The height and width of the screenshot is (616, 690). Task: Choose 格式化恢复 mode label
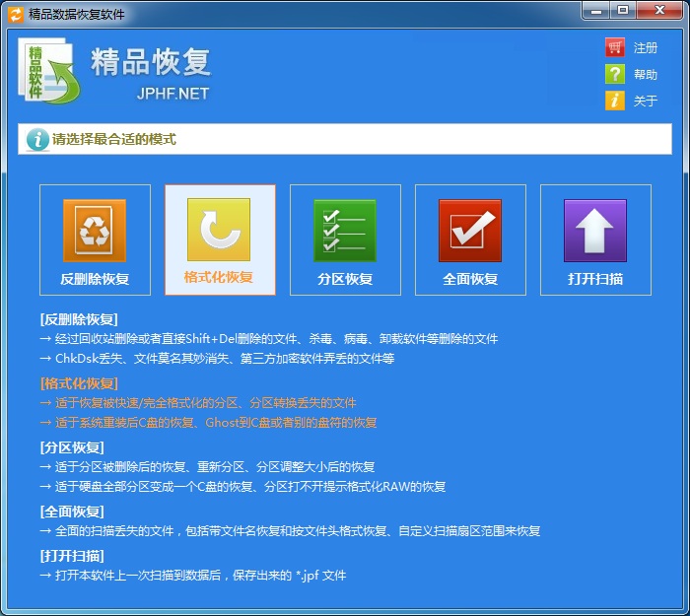(x=219, y=277)
